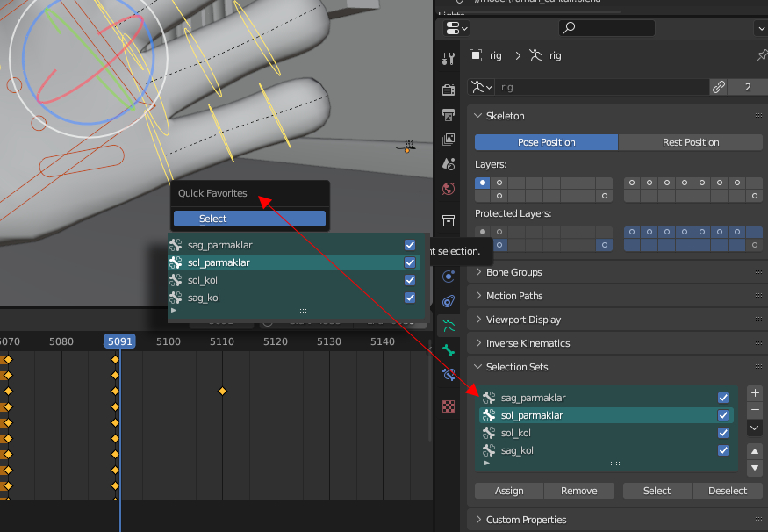768x532 pixels.
Task: Click the user count 2 button
Action: 748,87
